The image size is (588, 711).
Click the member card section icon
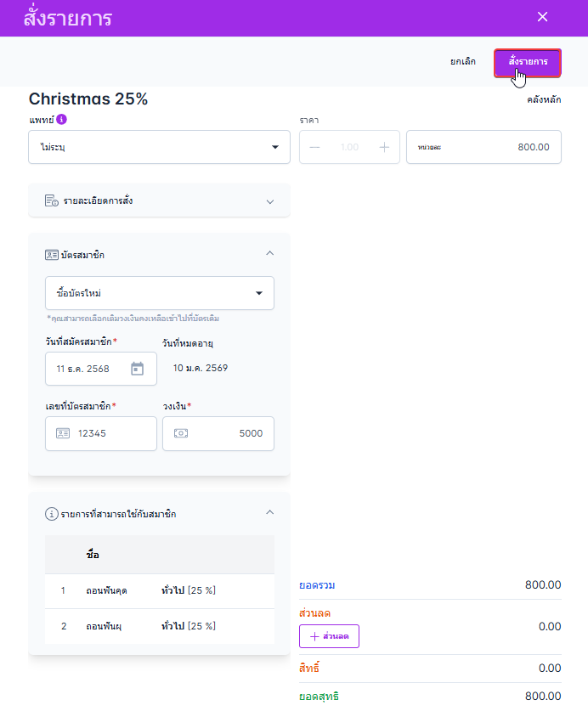click(x=52, y=254)
